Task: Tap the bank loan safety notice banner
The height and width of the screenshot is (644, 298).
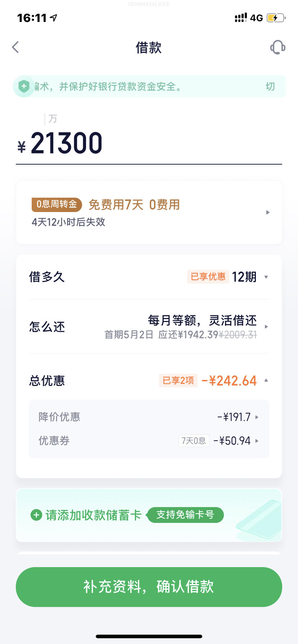Action: click(149, 86)
